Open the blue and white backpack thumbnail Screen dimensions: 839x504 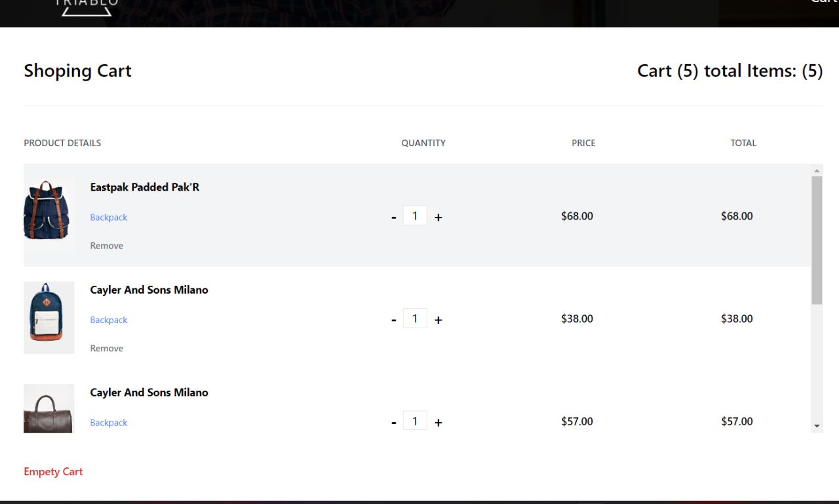tap(49, 317)
